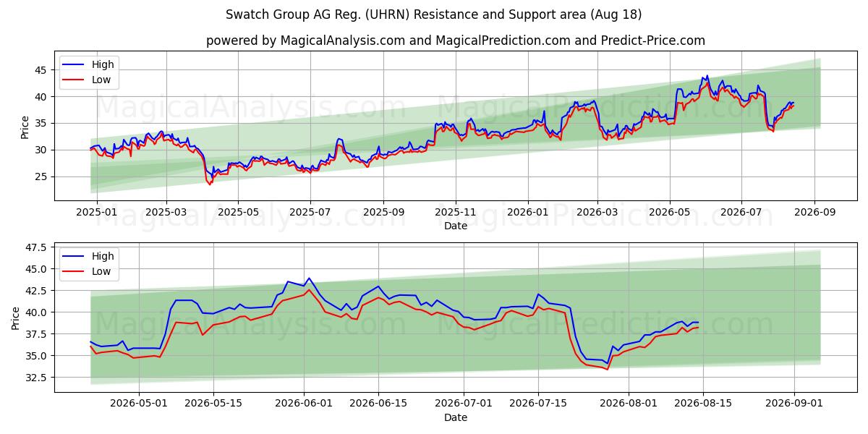
Task: Click the bottom chart x-axis tick '2026-07-15'
Action: coord(538,404)
